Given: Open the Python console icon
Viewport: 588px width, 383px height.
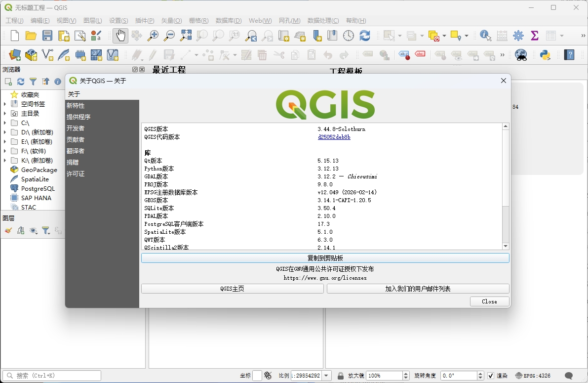Looking at the screenshot, I should (545, 55).
